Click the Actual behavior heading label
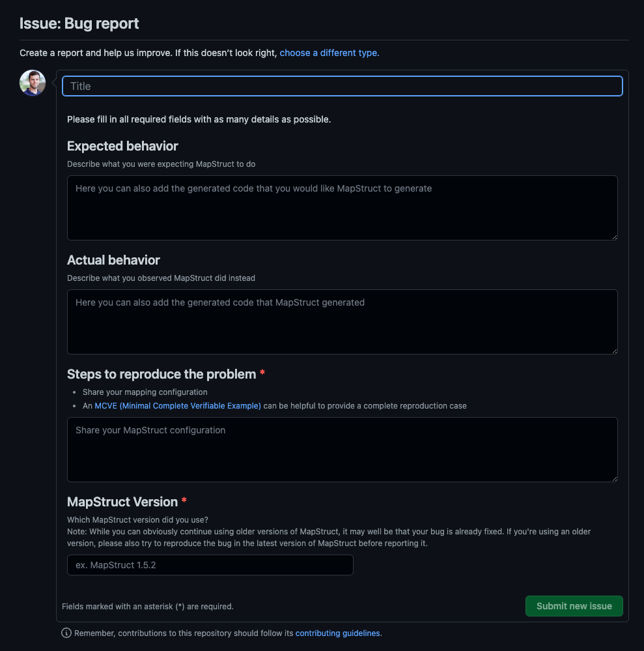This screenshot has width=644, height=651. [113, 260]
